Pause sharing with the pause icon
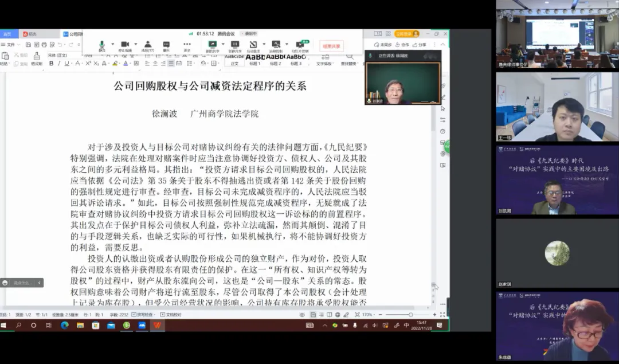This screenshot has height=364, width=619. [x=235, y=45]
